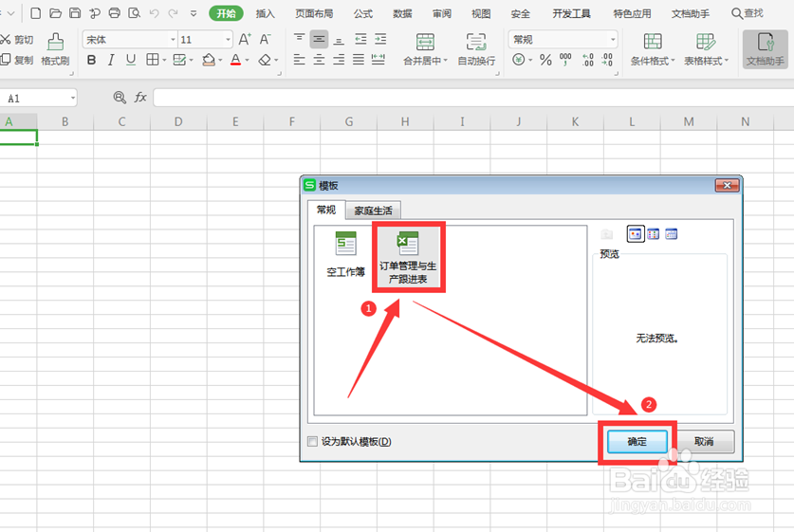Viewport: 794px width, 532px height.
Task: Align cell text to the right
Action: point(339,60)
